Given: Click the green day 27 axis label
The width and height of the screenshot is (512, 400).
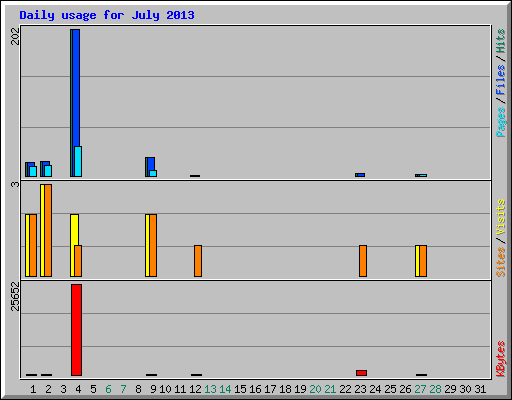Looking at the screenshot, I should click(x=420, y=389).
